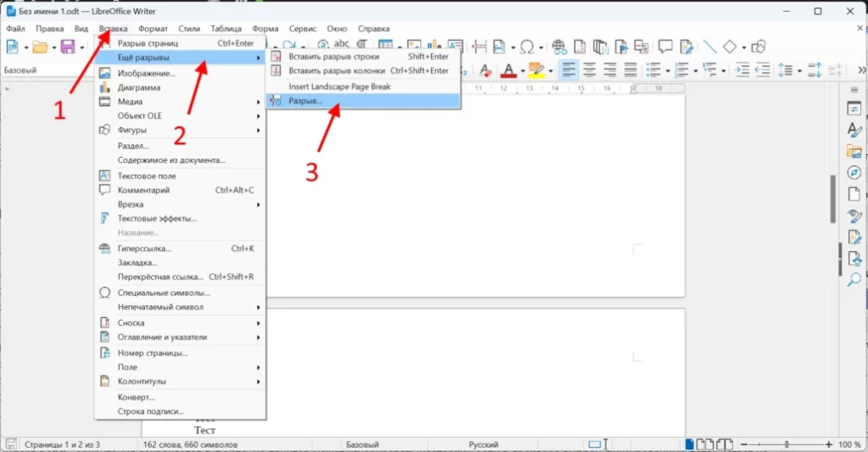Click the Set Line Spacing icon
Screen dimensions: 868x452
pos(785,70)
